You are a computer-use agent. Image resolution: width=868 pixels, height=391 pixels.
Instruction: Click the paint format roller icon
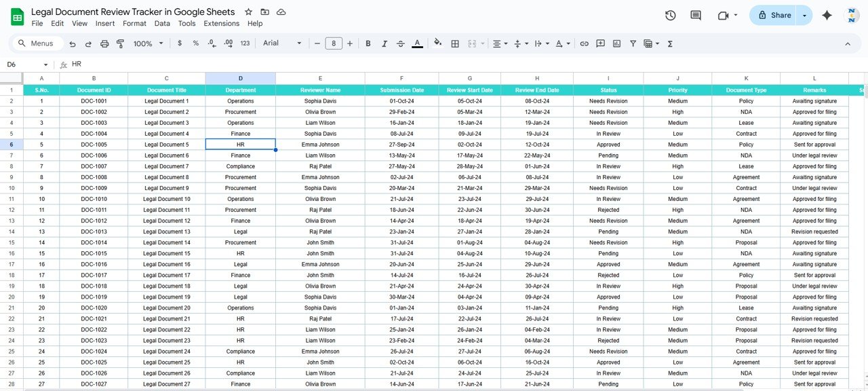click(121, 43)
